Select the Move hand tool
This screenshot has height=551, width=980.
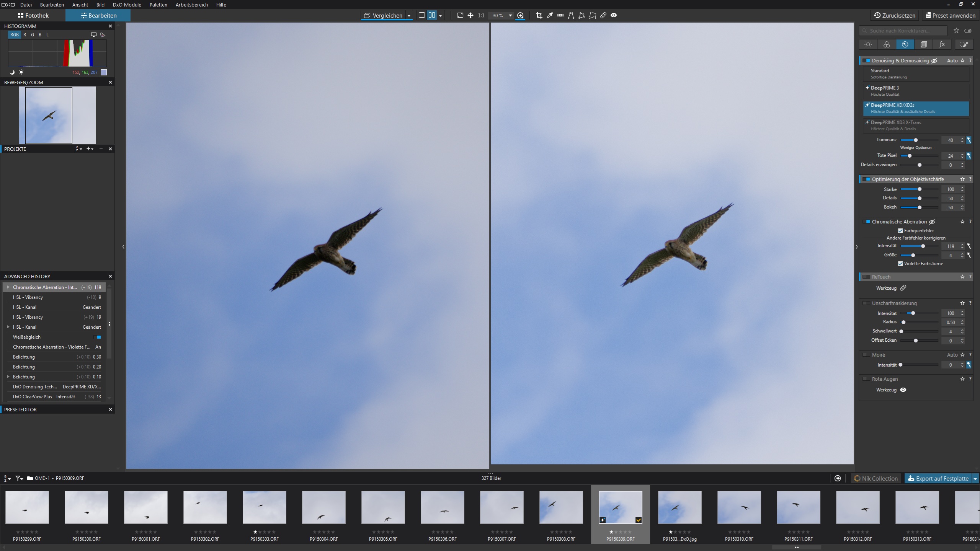[470, 15]
